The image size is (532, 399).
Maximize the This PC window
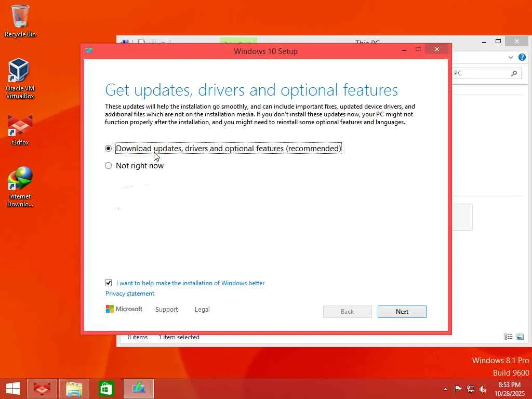tap(498, 42)
